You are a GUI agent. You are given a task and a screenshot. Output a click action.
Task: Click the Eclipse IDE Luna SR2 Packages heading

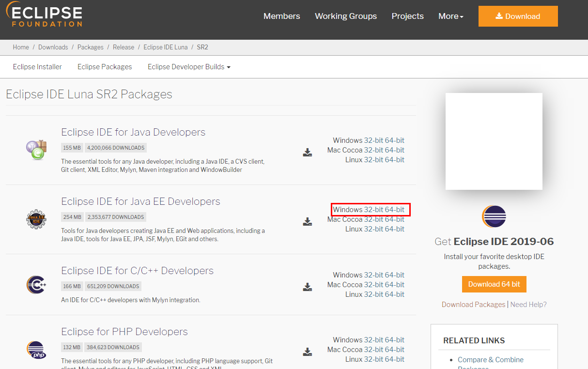89,94
